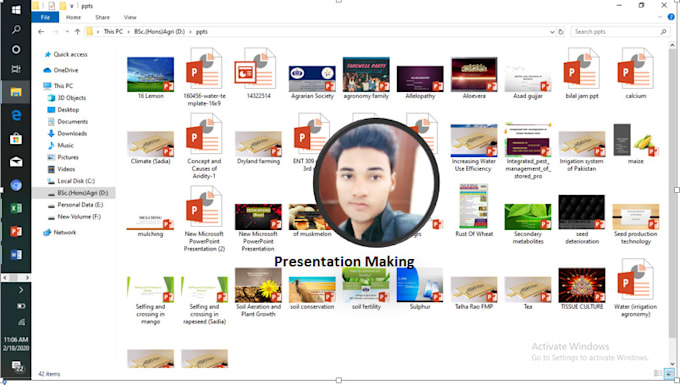Open the Secondary metabolites presentation
The width and height of the screenshot is (680, 385).
[x=528, y=224]
